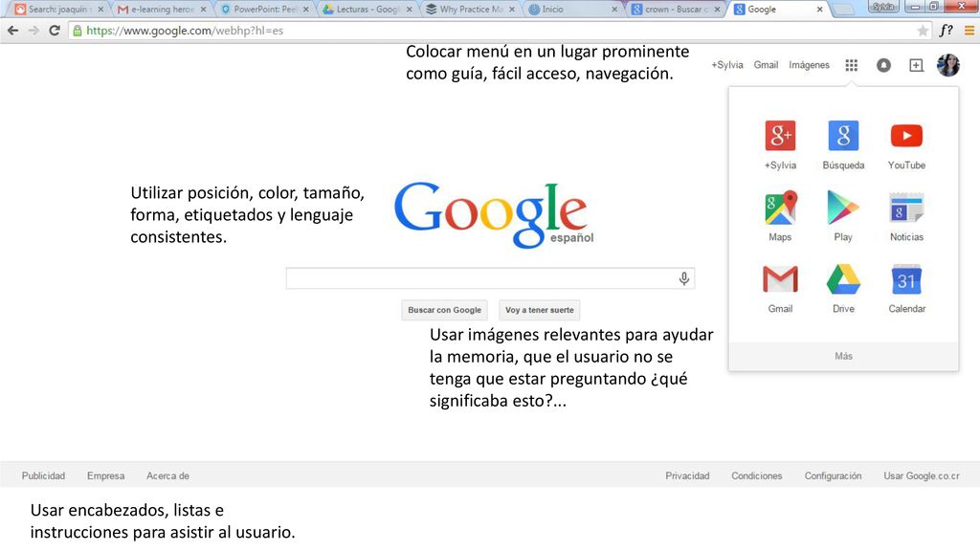Switch to the Lecturas Google Drive tab
Viewport: 980px width, 551px height.
[x=367, y=10]
